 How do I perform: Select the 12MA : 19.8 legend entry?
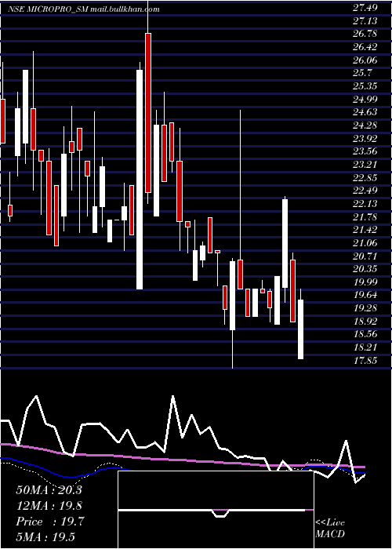(x=49, y=506)
